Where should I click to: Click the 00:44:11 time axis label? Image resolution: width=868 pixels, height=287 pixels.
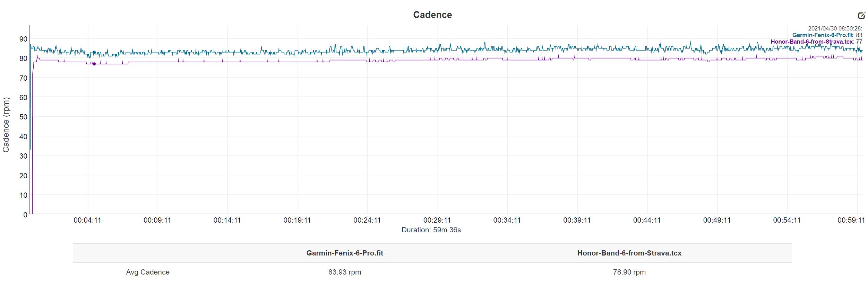647,220
